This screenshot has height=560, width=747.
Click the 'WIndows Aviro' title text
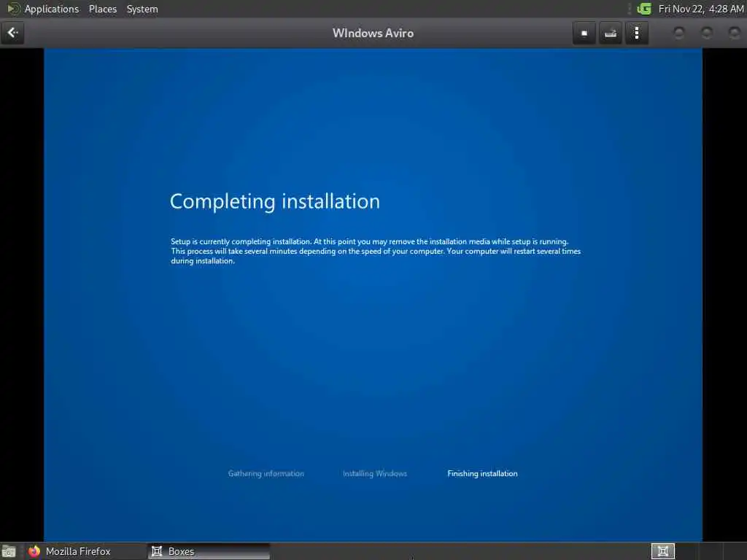click(x=373, y=33)
